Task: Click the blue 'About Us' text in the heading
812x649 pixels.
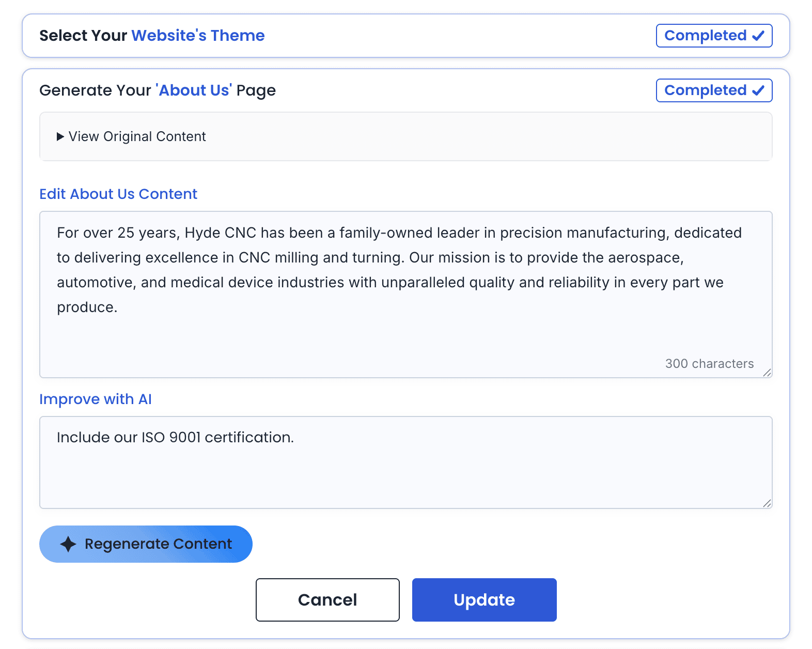Action: pyautogui.click(x=194, y=90)
